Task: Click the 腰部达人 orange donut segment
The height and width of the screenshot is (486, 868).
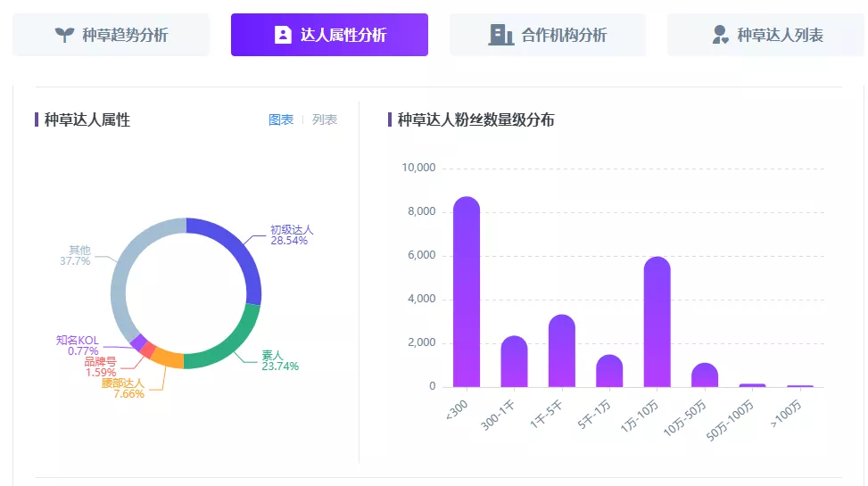Action: click(168, 358)
